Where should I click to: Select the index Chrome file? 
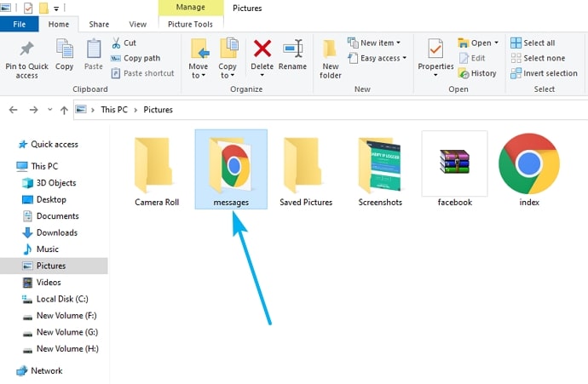(x=529, y=169)
